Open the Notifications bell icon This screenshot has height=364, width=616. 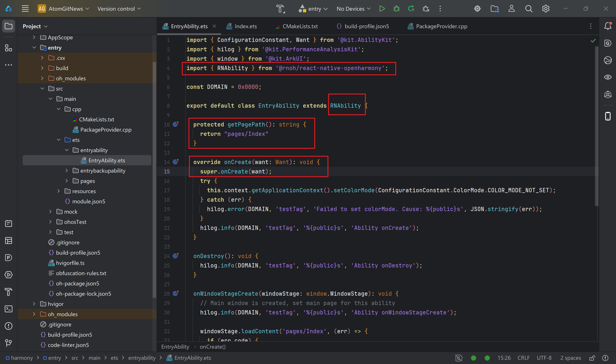[608, 26]
